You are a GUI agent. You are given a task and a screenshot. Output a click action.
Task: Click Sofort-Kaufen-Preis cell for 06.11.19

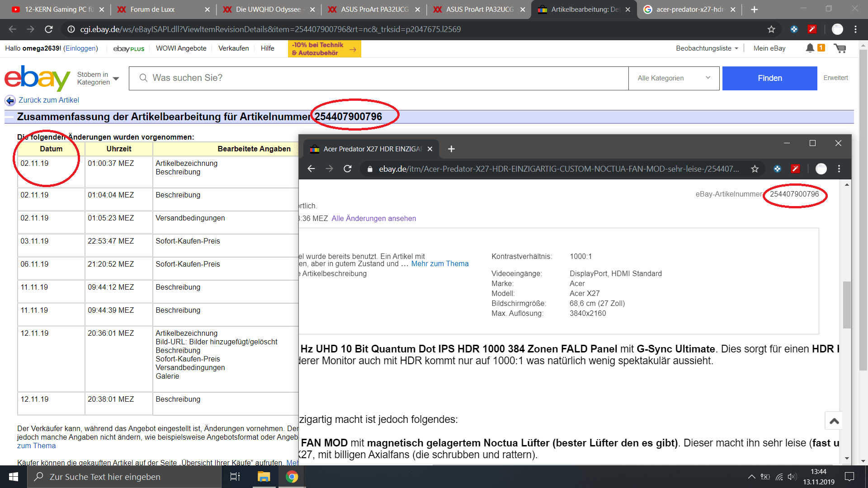(226, 268)
